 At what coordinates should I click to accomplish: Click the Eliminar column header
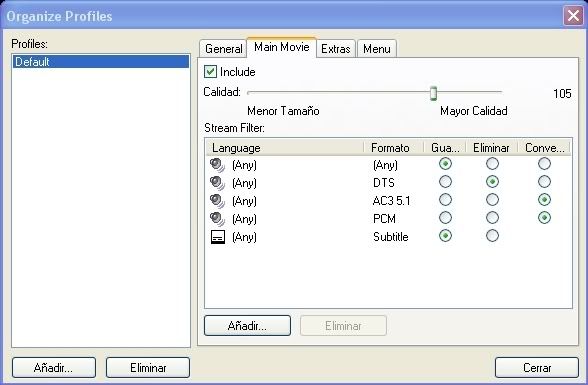[492, 148]
